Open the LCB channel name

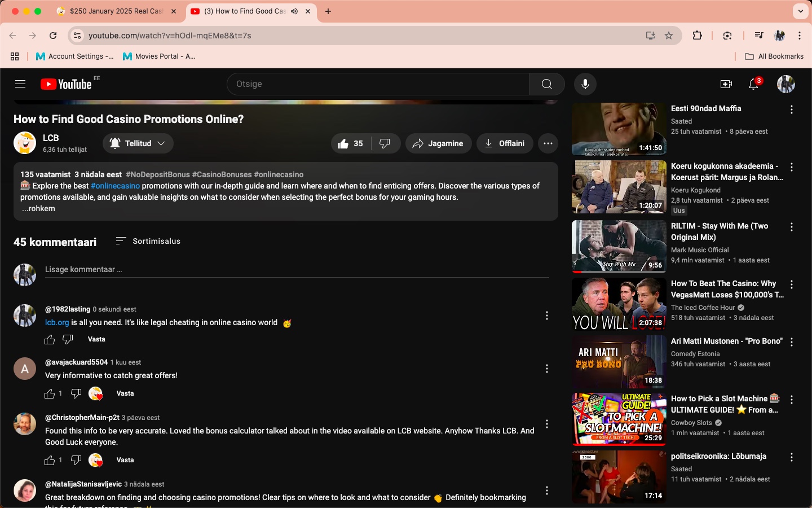click(x=51, y=138)
